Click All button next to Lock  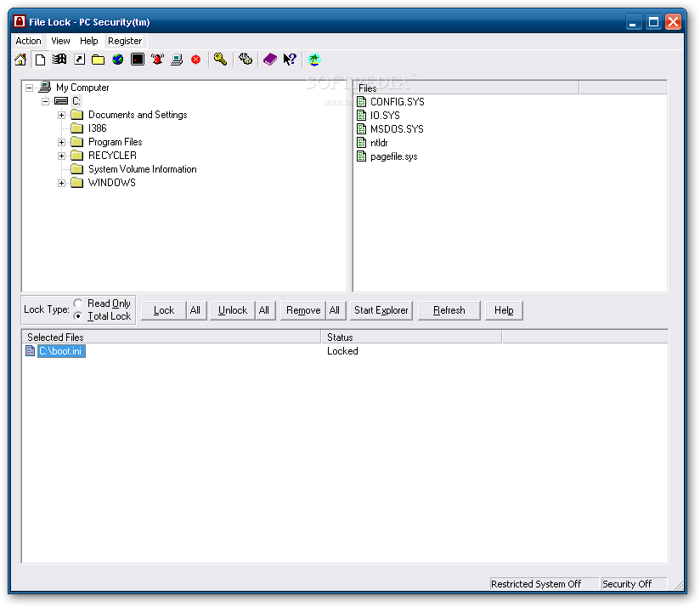[195, 310]
